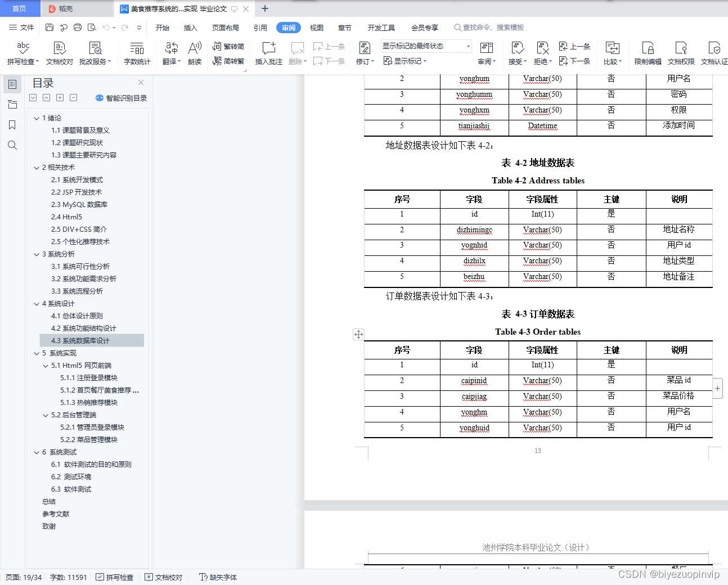The width and height of the screenshot is (728, 585).
Task: Click the page number 19/34 in status bar
Action: [x=24, y=577]
